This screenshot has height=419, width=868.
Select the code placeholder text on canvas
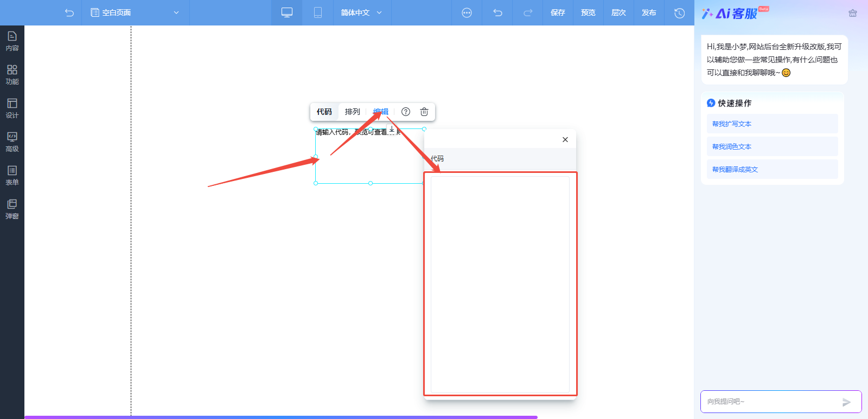358,132
